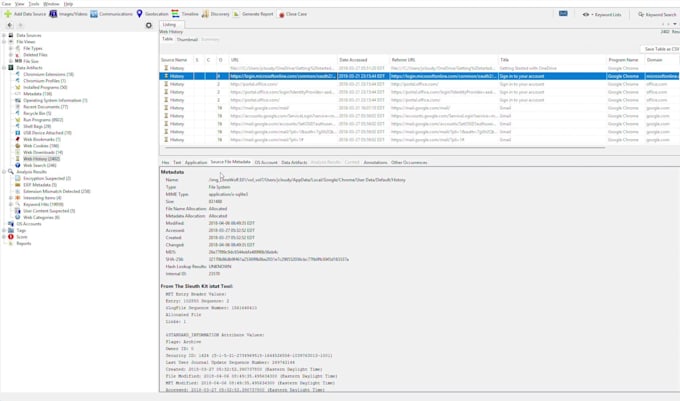The width and height of the screenshot is (680, 401).
Task: Select Extension Mismatch Detected in the tree
Action: coord(57,191)
